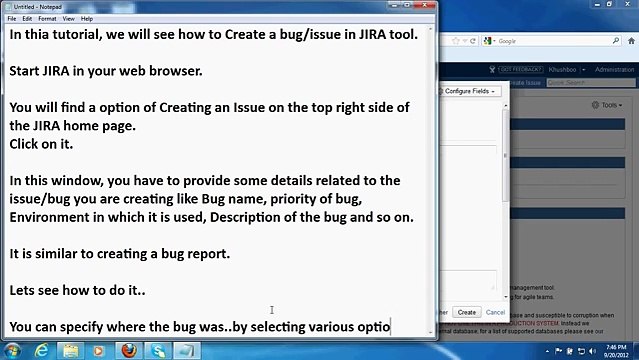Open Tools dropdown in JIRA
The height and width of the screenshot is (360, 639).
coord(607,105)
